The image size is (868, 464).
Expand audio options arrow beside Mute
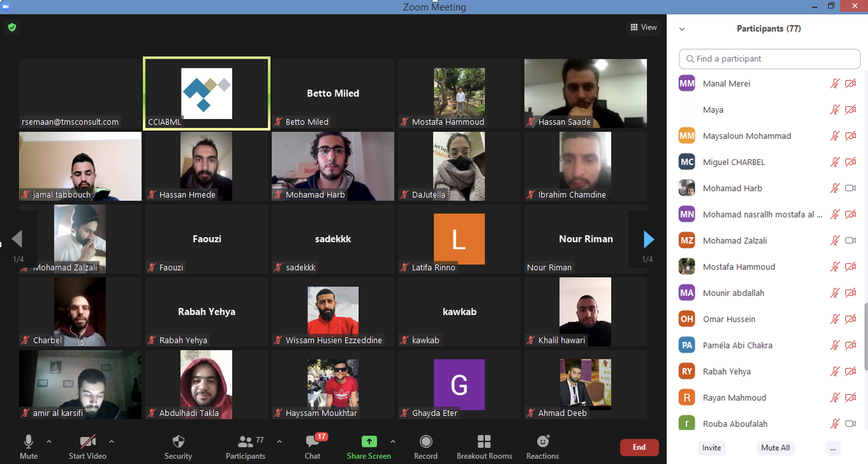pos(49,442)
